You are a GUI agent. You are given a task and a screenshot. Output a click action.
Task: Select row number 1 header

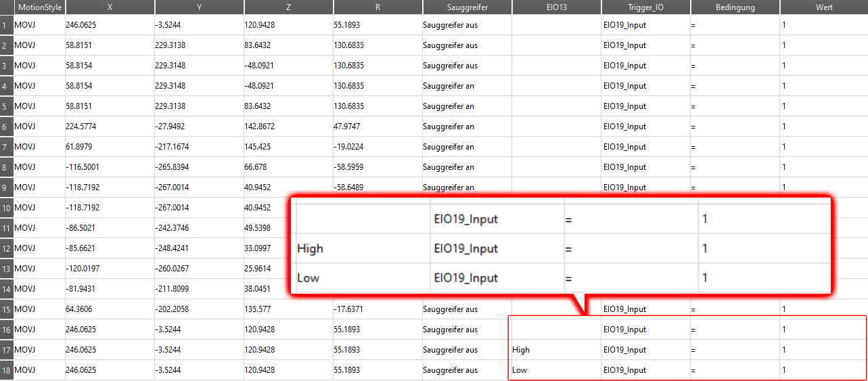(6, 25)
